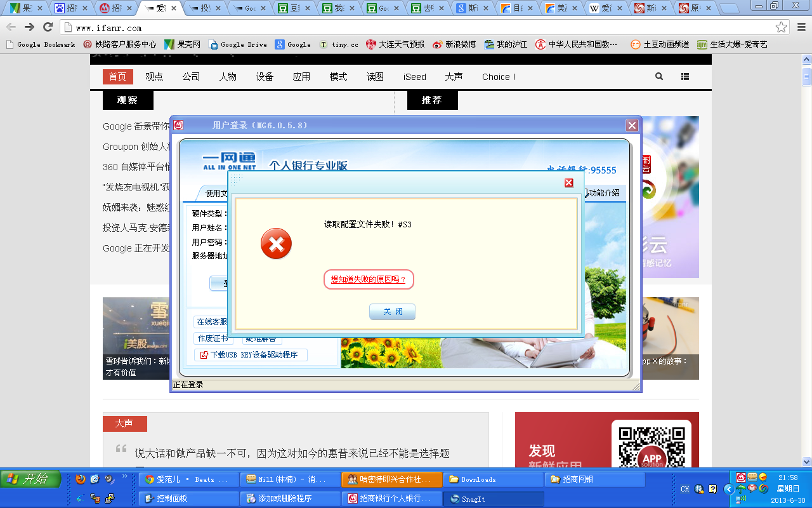Screen dimensions: 812x508
Task: Click the red error X icon in dialog
Action: (x=277, y=244)
